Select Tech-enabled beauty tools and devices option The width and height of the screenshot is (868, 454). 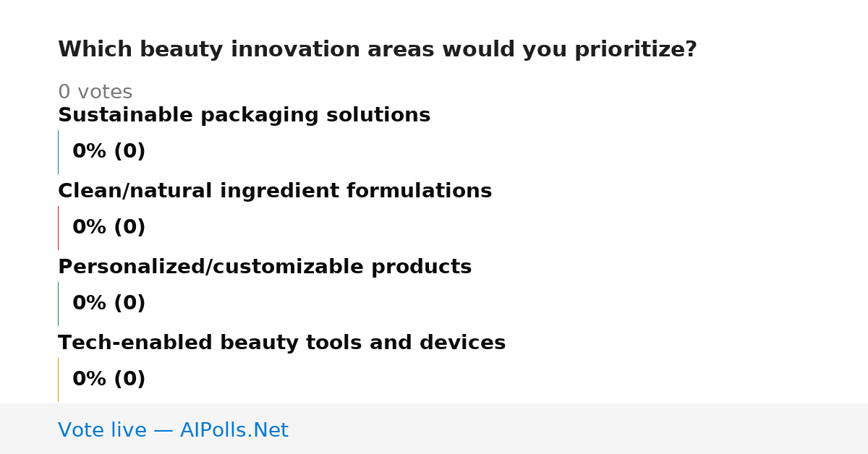[x=281, y=343]
